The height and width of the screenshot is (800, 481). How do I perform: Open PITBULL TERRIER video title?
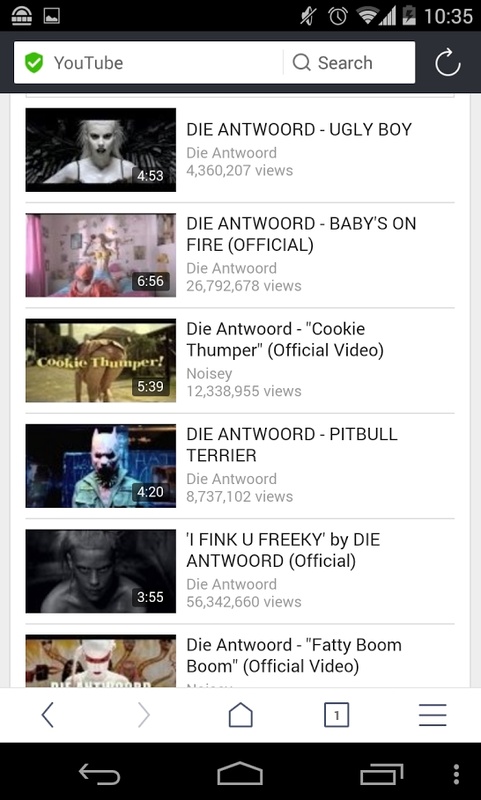(x=292, y=444)
